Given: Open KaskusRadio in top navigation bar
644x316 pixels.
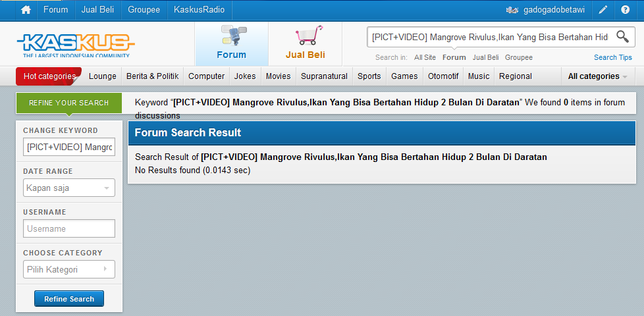Looking at the screenshot, I should tap(200, 10).
